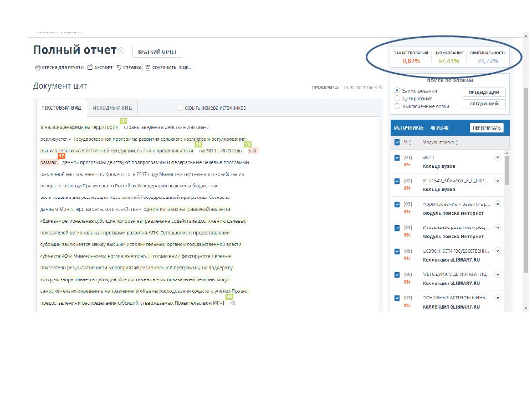Uncheck source [01] ВКР 1

397,158
